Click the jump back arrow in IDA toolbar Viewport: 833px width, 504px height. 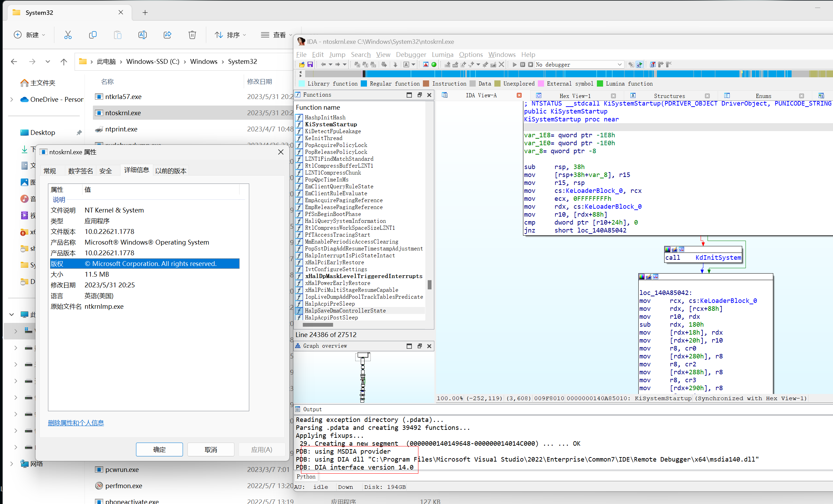click(x=323, y=65)
